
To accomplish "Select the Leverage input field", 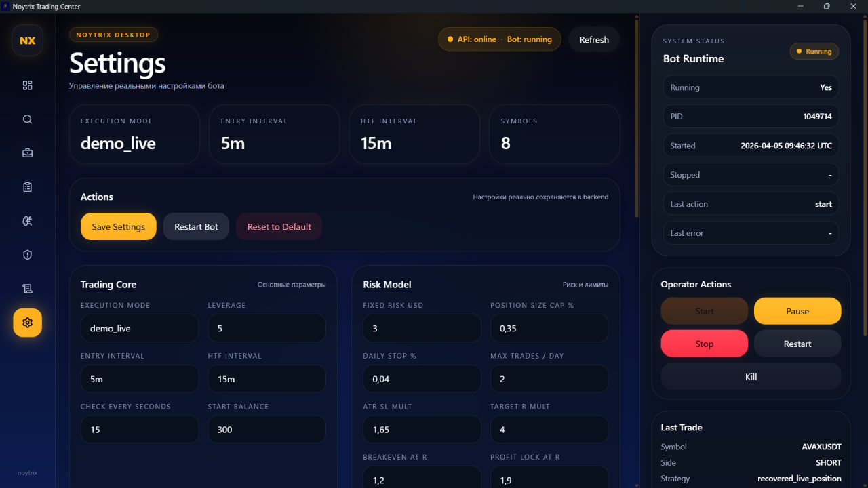I will (x=267, y=328).
